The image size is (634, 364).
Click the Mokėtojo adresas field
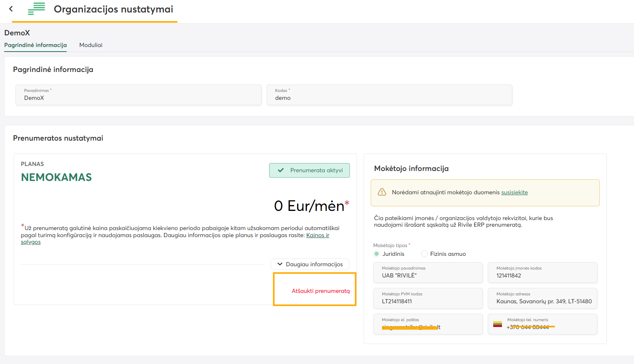pos(542,298)
